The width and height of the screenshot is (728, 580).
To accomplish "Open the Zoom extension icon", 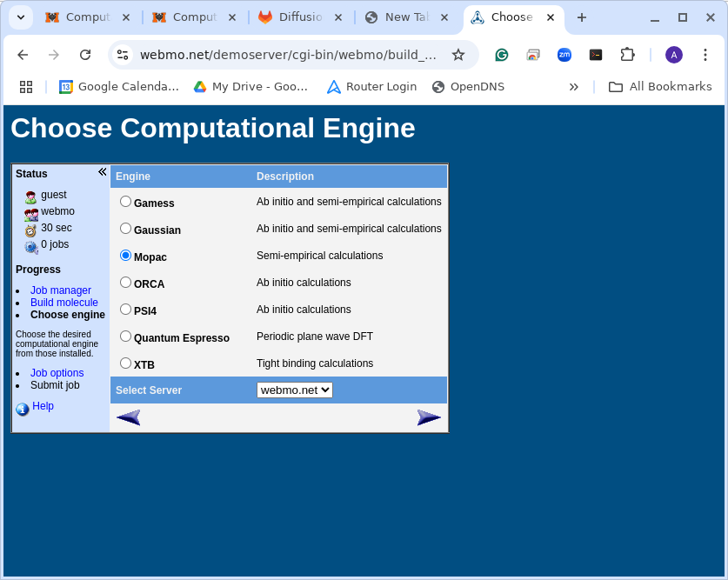I will (x=564, y=55).
